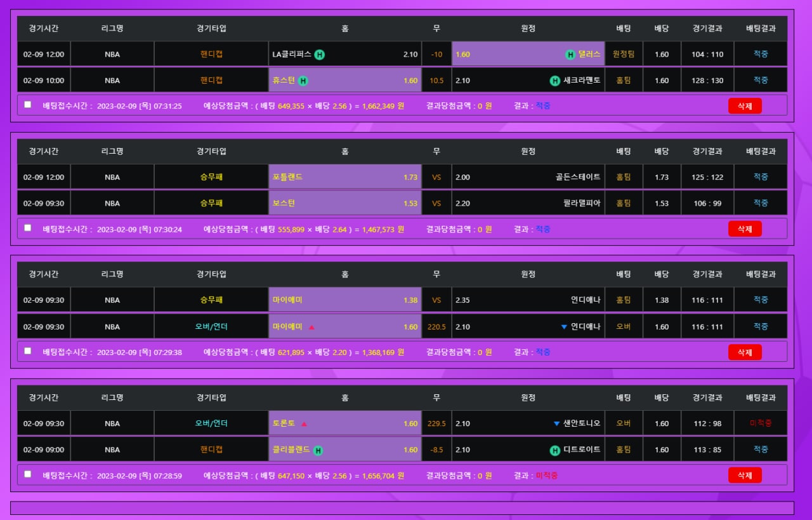The image size is (812, 520).
Task: Click the blue down arrow beside 인디애나
Action: click(x=564, y=327)
